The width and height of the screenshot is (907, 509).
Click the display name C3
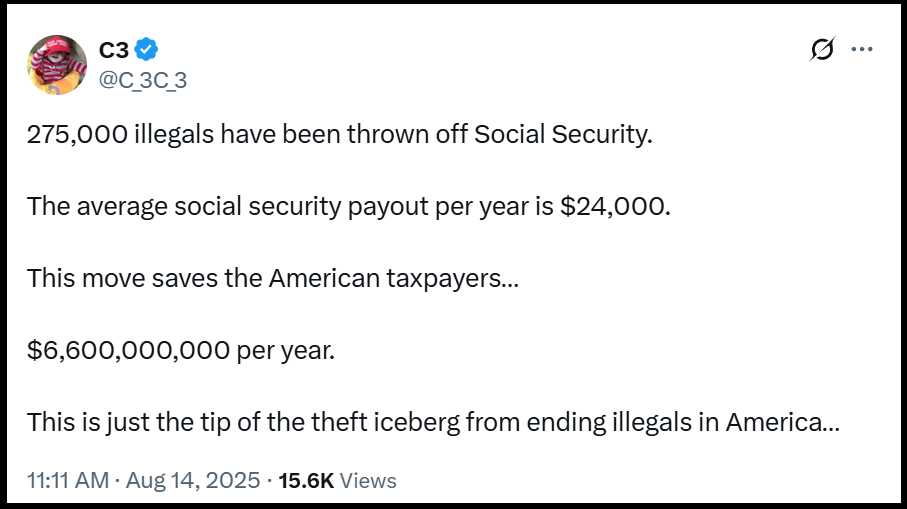(113, 49)
